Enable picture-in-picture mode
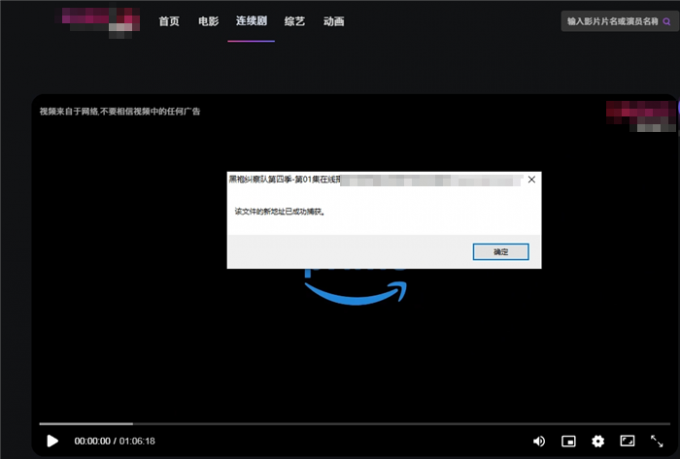 [x=569, y=441]
